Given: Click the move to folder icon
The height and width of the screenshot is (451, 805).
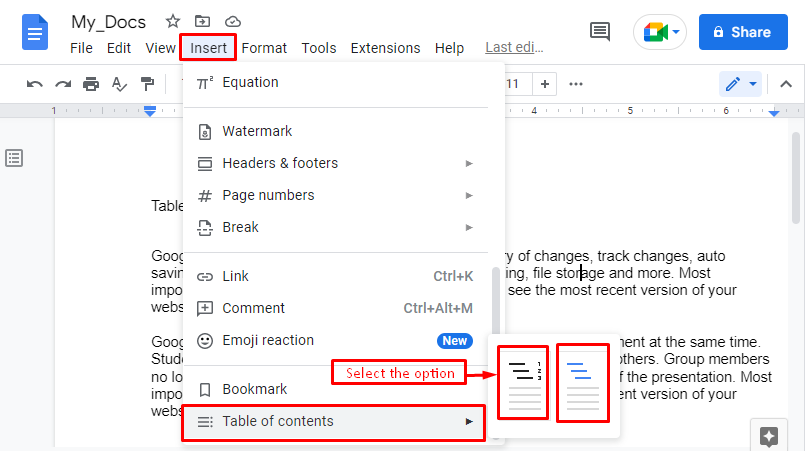Looking at the screenshot, I should pos(202,22).
